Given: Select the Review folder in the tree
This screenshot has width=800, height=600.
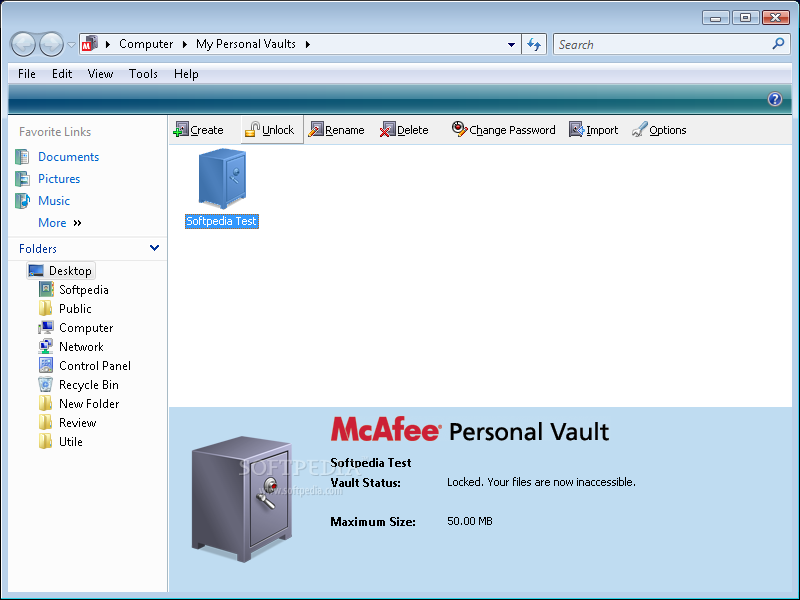Looking at the screenshot, I should (77, 423).
